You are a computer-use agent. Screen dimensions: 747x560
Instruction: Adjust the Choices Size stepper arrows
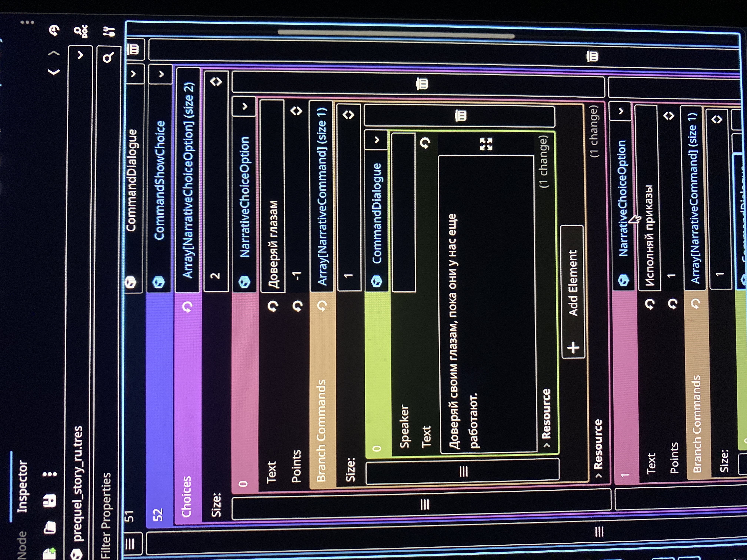[x=216, y=81]
